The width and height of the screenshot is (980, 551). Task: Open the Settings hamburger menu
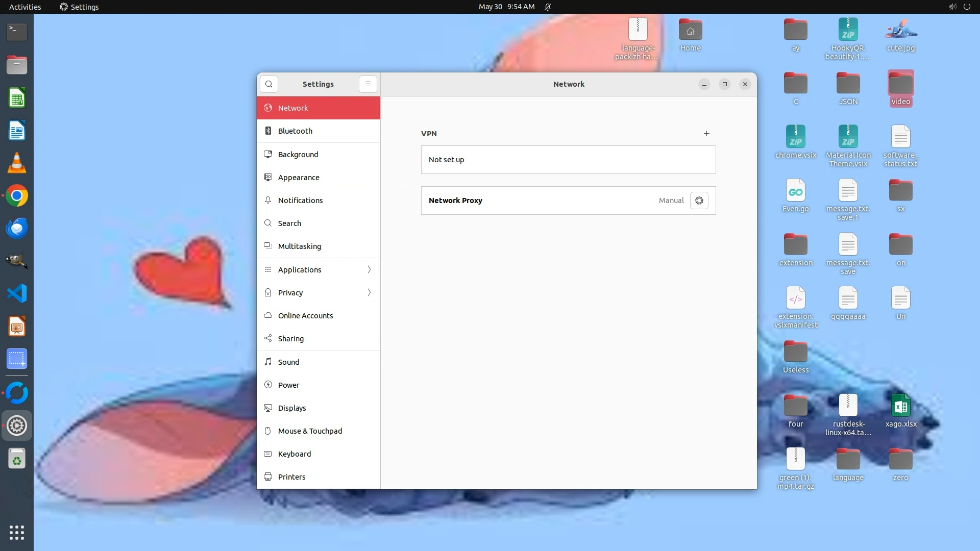coord(367,84)
